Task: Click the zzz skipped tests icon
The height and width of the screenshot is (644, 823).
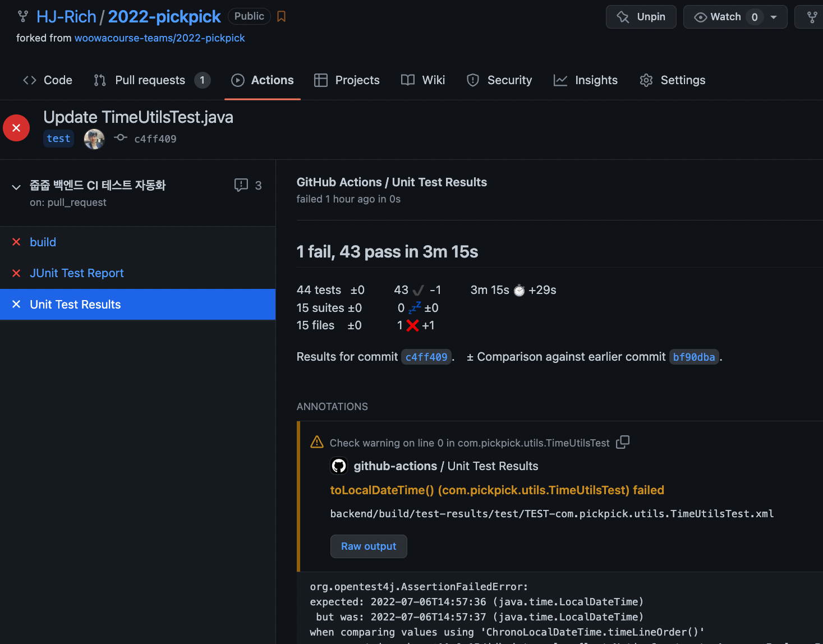Action: click(x=415, y=307)
